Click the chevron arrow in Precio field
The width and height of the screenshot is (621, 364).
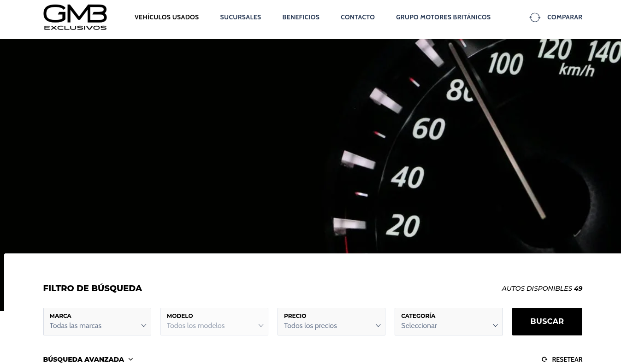378,326
